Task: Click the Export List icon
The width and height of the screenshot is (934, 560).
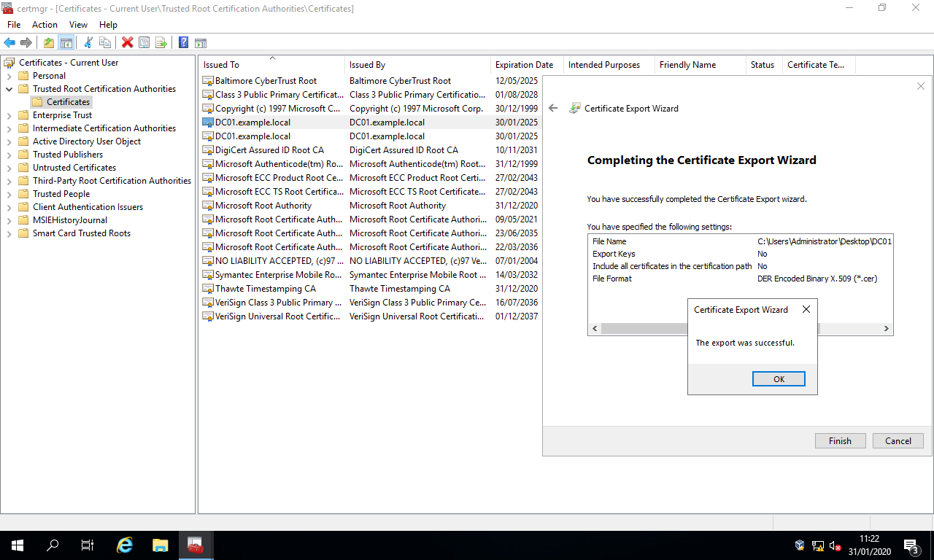Action: (x=162, y=42)
